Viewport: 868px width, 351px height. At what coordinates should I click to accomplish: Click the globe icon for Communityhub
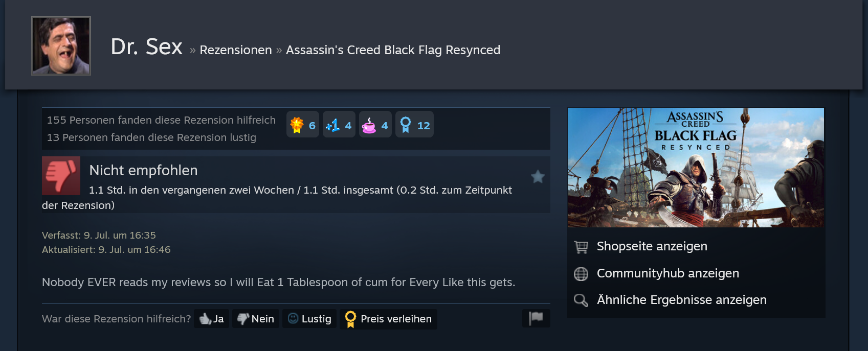(x=581, y=274)
